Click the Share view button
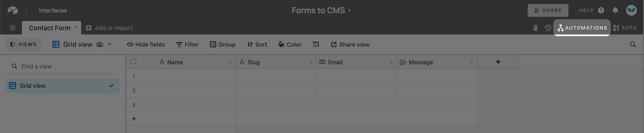Viewport: 644px width, 133px height. pyautogui.click(x=350, y=44)
